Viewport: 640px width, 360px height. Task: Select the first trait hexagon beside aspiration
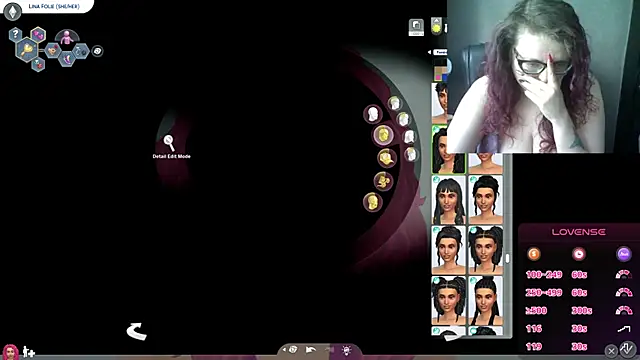(53, 51)
